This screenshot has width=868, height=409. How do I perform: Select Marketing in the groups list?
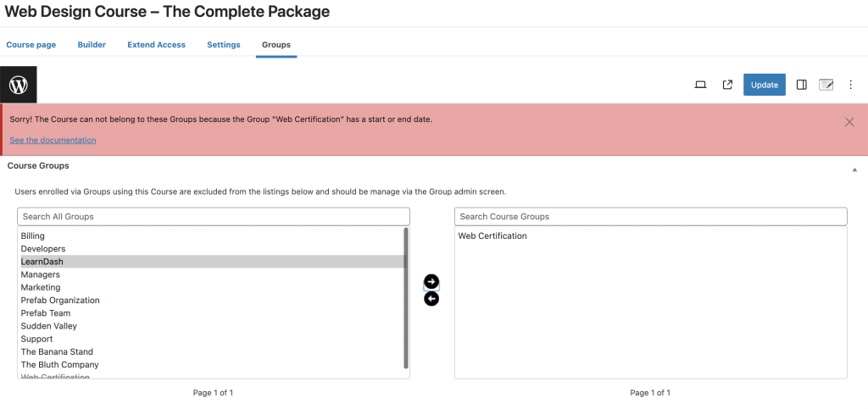point(212,287)
